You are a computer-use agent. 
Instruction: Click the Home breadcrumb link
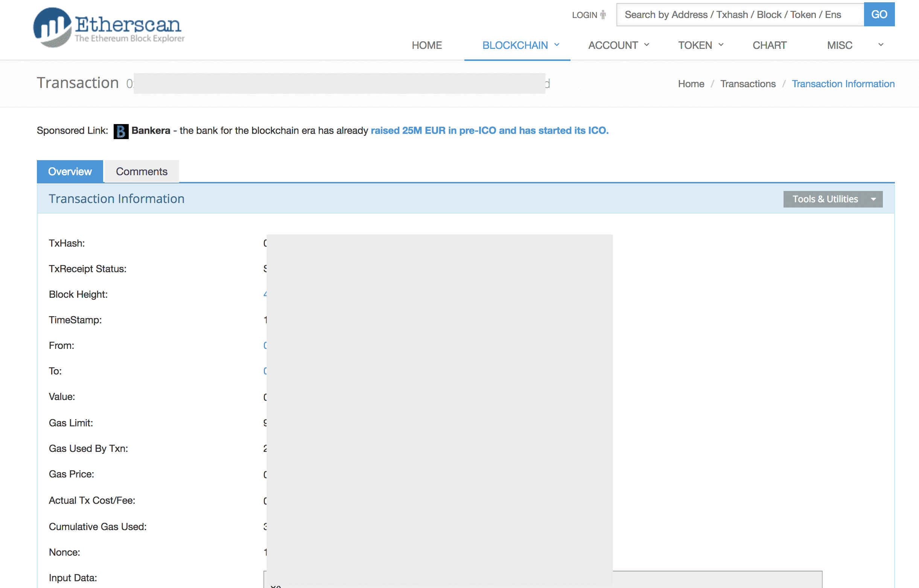[x=691, y=84]
